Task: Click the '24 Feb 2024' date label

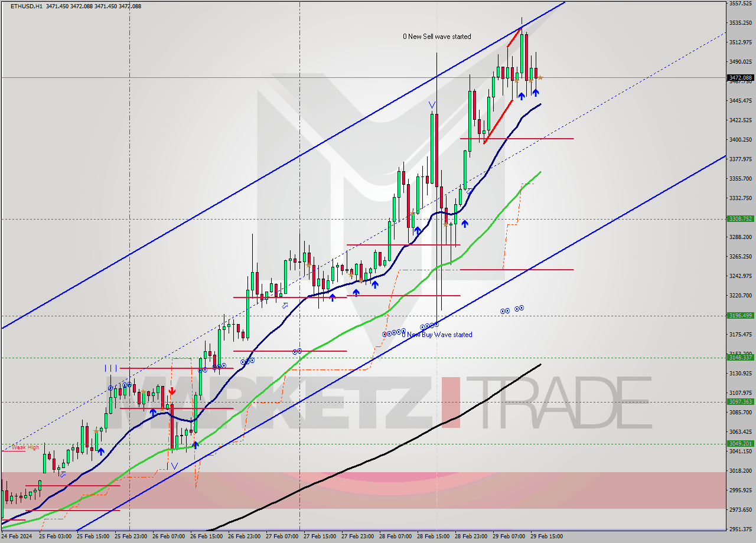Action: pyautogui.click(x=17, y=537)
